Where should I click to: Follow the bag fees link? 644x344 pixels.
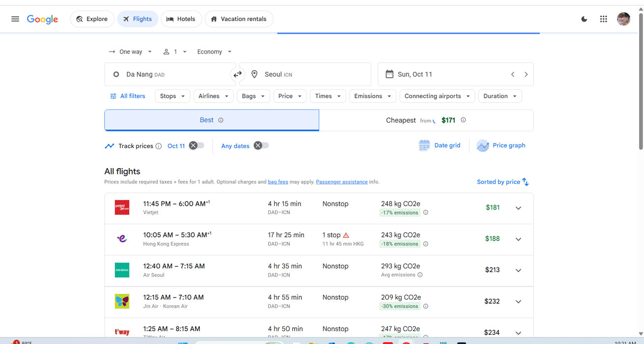point(278,182)
